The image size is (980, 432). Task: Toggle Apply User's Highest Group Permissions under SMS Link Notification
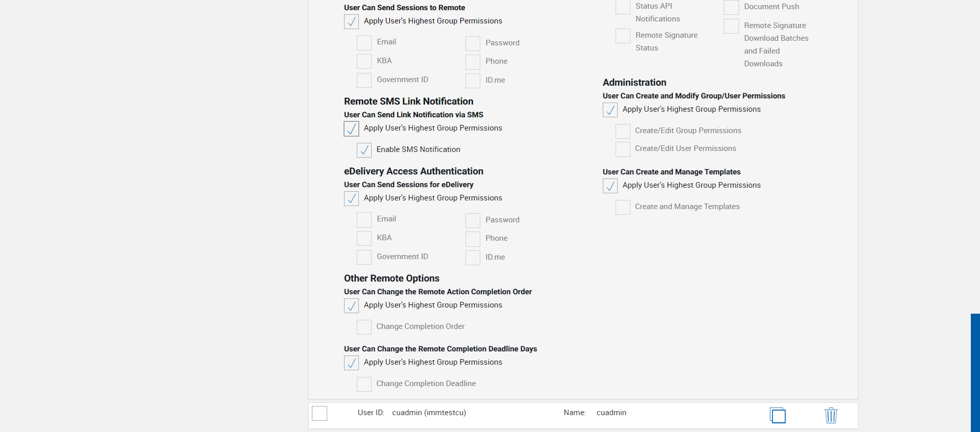tap(351, 129)
